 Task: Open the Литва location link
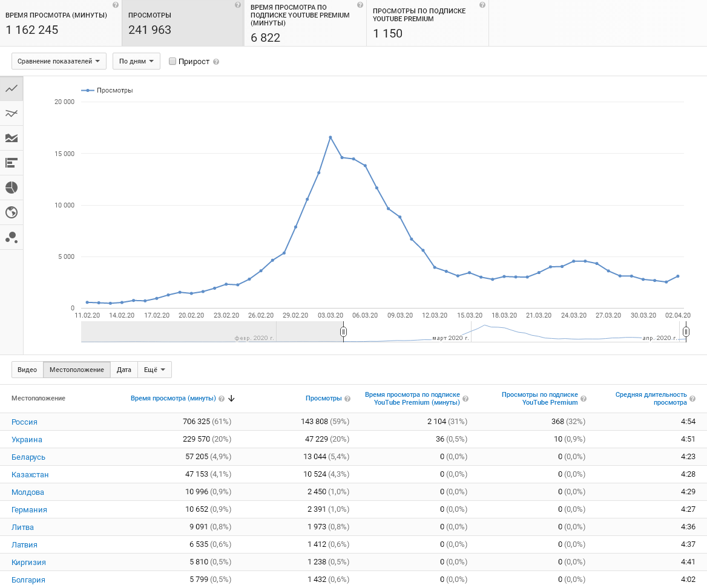(x=22, y=527)
